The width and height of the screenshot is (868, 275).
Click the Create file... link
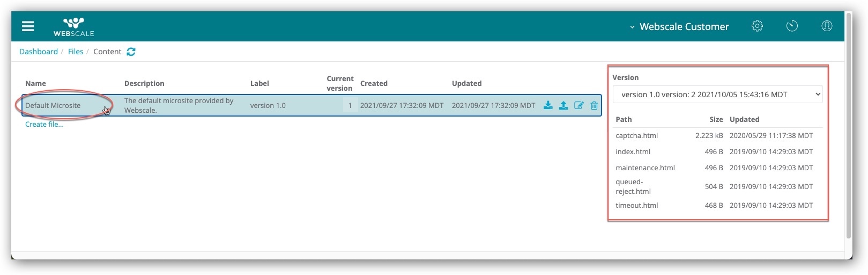point(44,124)
